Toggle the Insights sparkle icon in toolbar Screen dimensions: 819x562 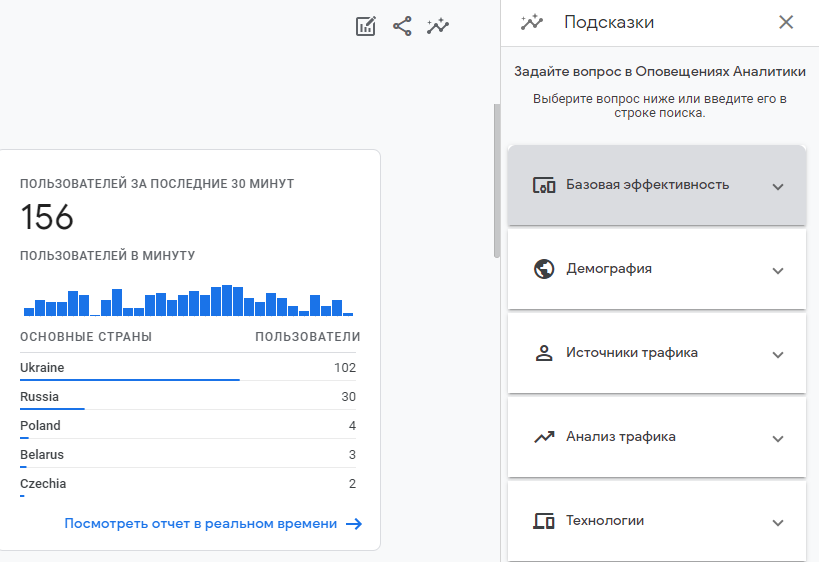click(438, 26)
